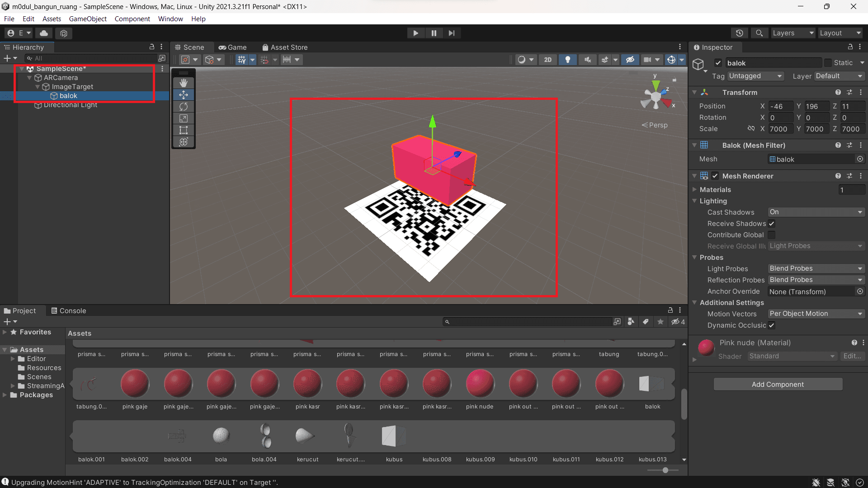Click the Step frame button
Image resolution: width=868 pixels, height=488 pixels.
coord(452,33)
